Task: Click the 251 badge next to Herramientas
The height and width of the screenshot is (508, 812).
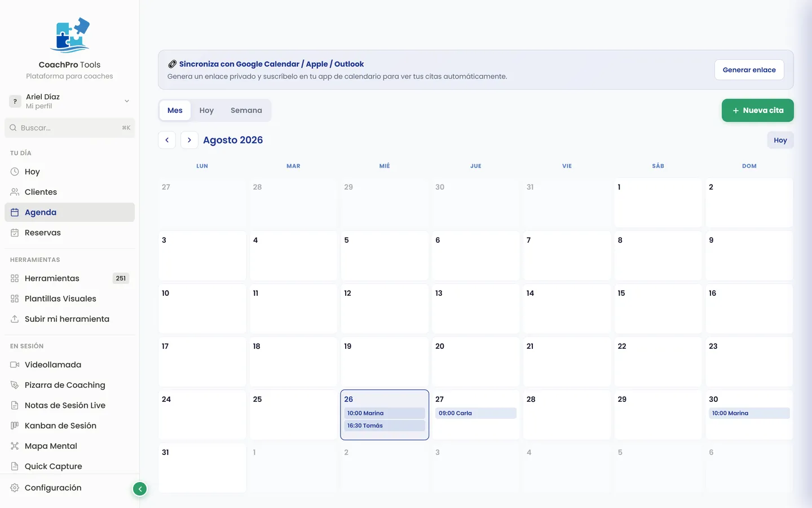Action: [121, 278]
